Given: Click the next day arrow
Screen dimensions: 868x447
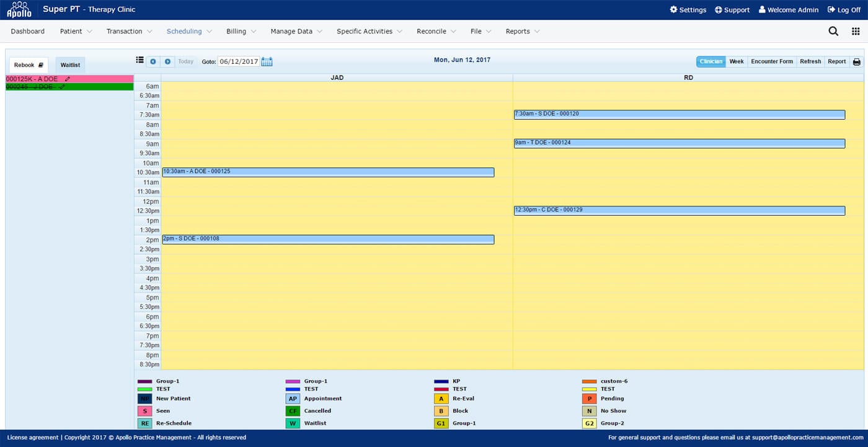Looking at the screenshot, I should coord(167,61).
